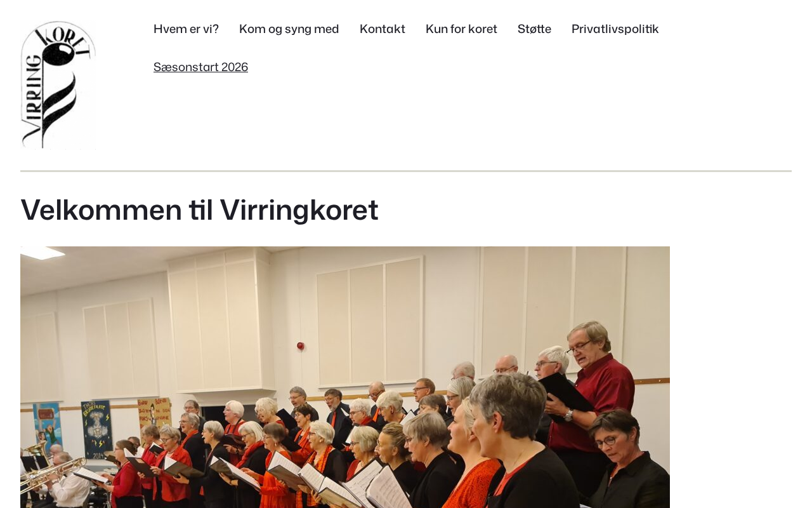Open the Hvem er vi? page
This screenshot has width=812, height=508.
click(x=186, y=29)
